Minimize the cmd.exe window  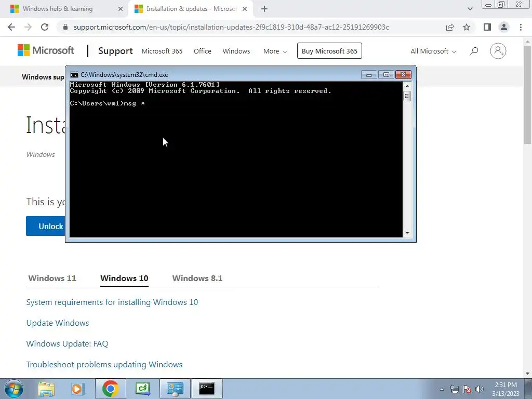coord(369,75)
